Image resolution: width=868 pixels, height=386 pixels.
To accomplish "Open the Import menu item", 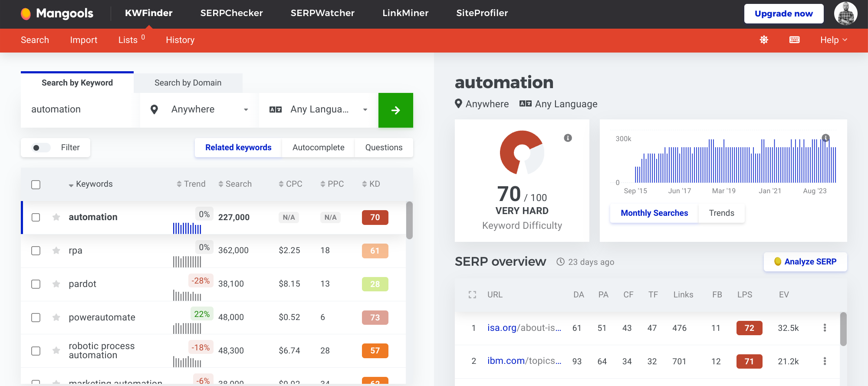I will click(84, 40).
